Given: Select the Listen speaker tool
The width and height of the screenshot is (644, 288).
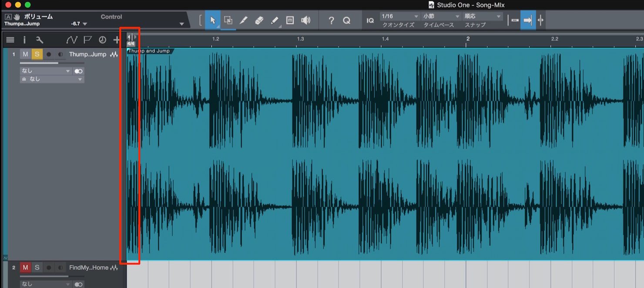Looking at the screenshot, I should 306,20.
